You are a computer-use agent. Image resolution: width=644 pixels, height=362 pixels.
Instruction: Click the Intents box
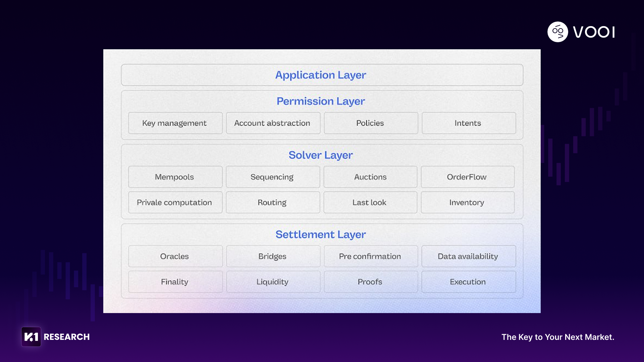pyautogui.click(x=468, y=123)
